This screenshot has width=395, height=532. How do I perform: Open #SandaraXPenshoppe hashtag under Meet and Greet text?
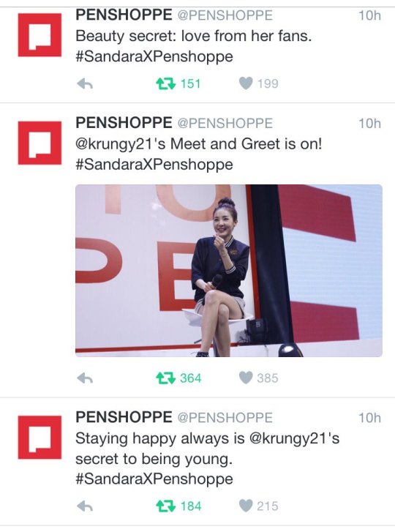click(x=154, y=165)
